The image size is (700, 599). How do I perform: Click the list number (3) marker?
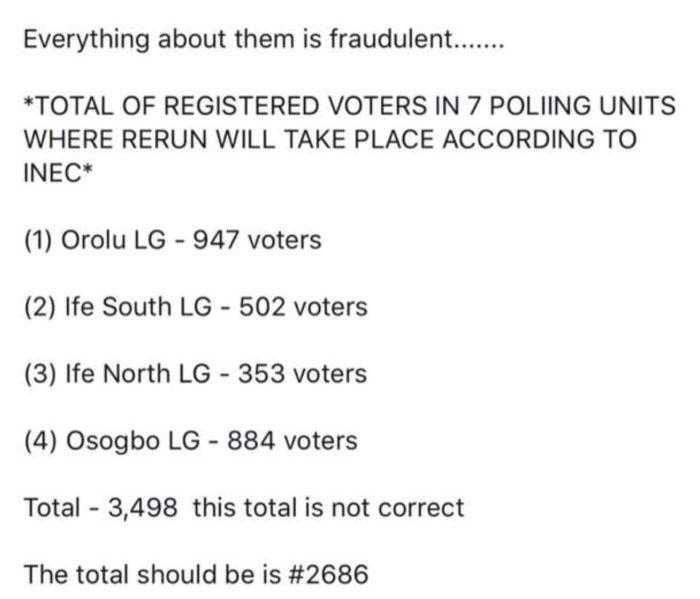click(41, 374)
